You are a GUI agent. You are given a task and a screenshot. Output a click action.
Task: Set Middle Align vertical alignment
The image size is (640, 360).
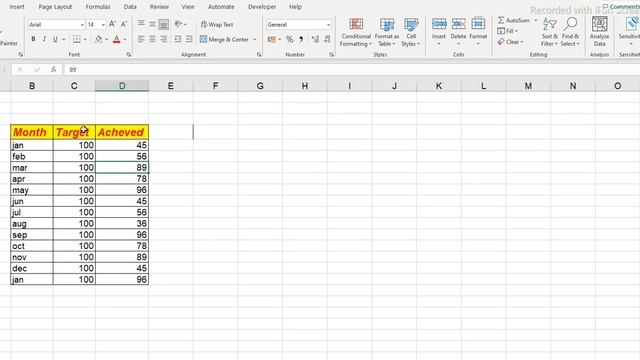[152, 24]
